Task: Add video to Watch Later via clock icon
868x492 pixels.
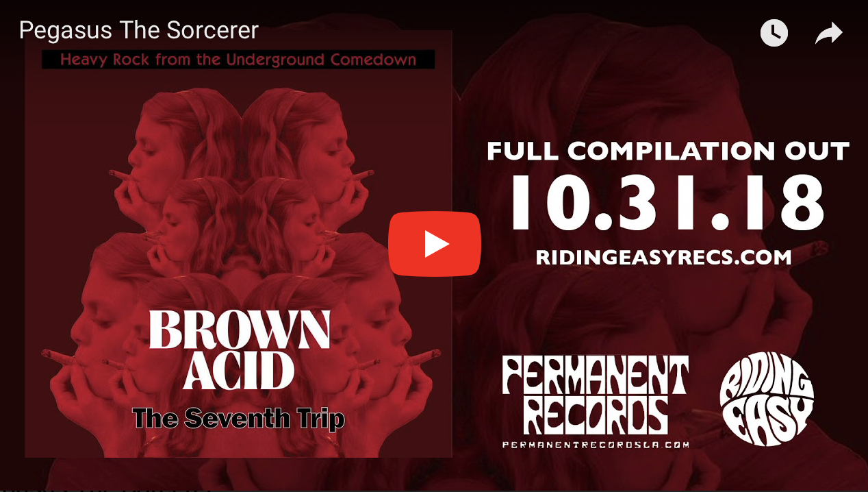Action: (x=774, y=33)
